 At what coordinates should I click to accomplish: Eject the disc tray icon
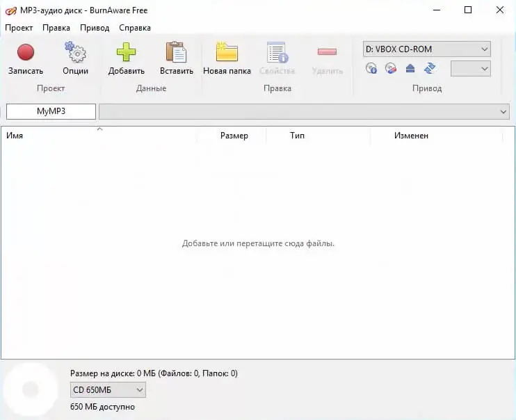coord(410,68)
